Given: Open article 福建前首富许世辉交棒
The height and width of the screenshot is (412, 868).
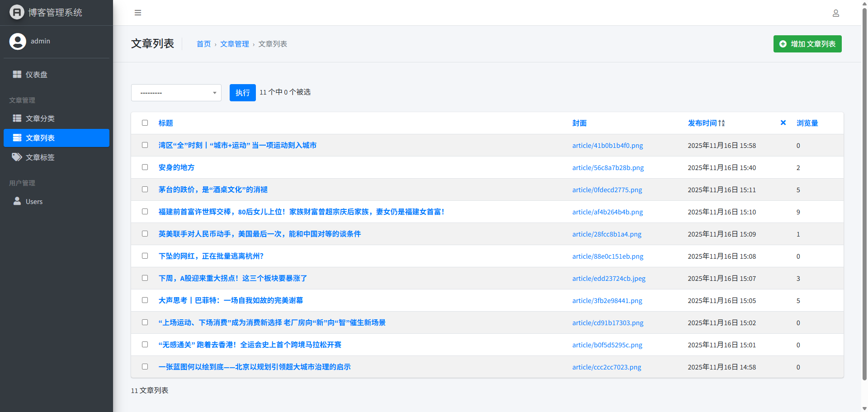Looking at the screenshot, I should pos(302,212).
